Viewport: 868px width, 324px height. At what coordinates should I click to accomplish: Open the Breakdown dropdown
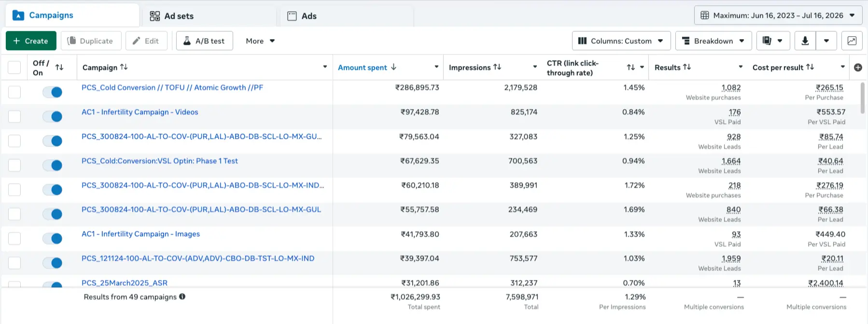(x=714, y=41)
